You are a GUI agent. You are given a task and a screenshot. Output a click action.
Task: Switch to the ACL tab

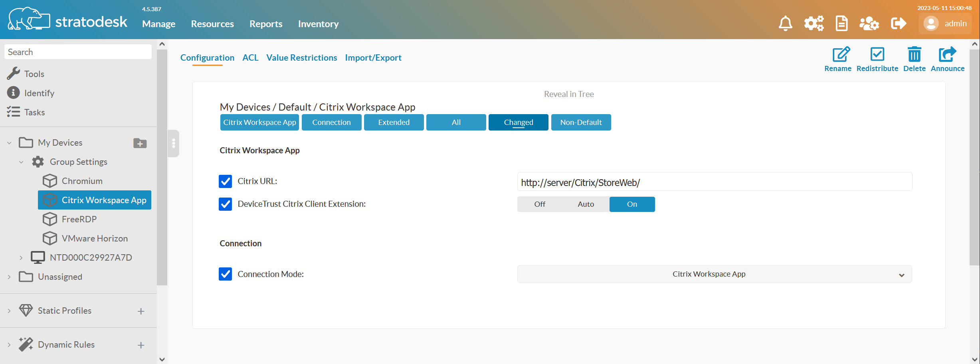click(250, 57)
